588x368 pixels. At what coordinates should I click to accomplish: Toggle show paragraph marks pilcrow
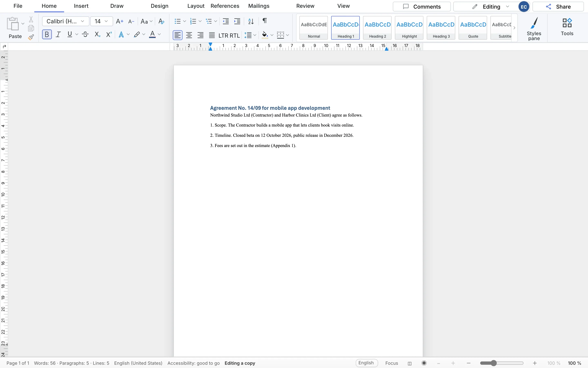[265, 21]
